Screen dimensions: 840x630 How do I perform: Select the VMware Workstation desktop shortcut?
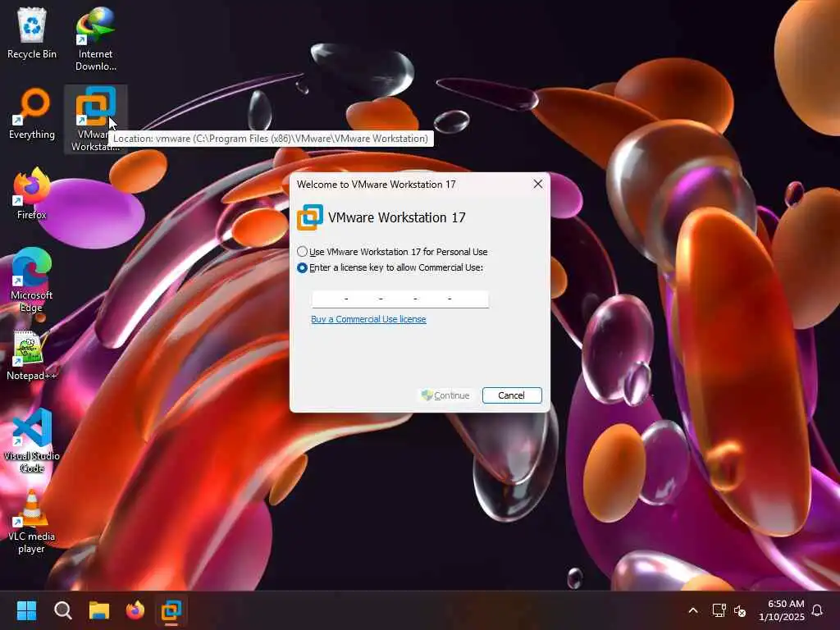pos(96,119)
